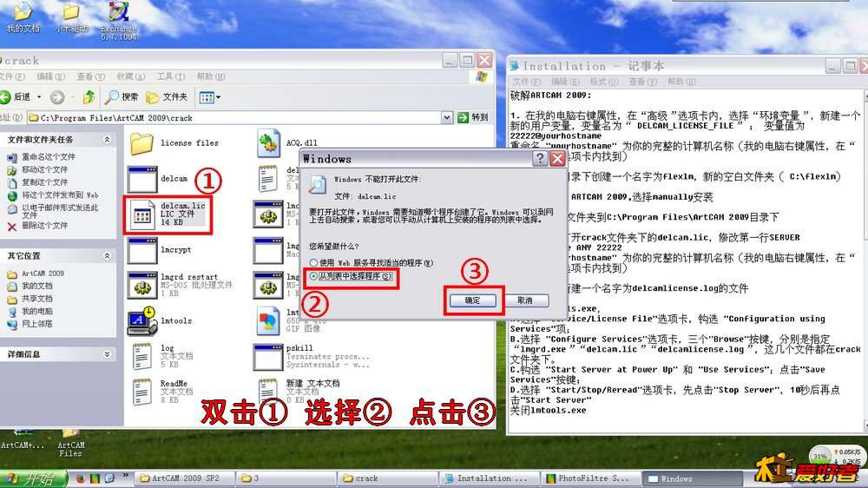Click 删除这个文件 task link
Viewport: 868px width, 488px height.
tap(44, 226)
